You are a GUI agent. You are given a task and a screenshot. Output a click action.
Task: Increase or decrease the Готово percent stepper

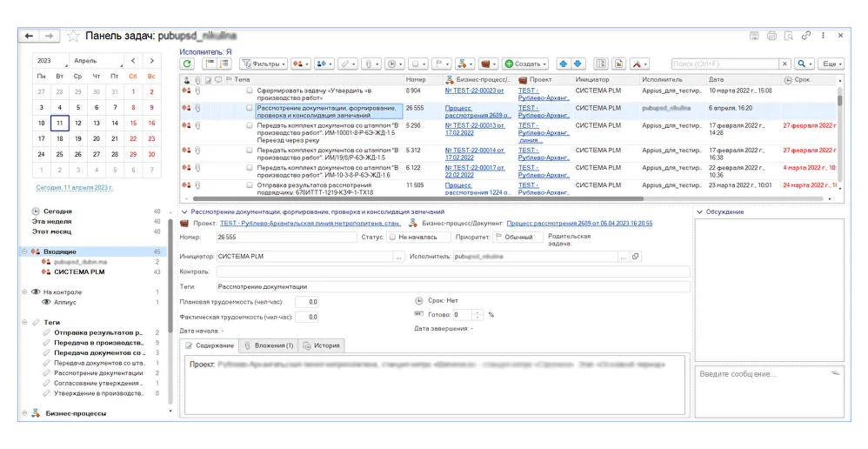coord(477,315)
